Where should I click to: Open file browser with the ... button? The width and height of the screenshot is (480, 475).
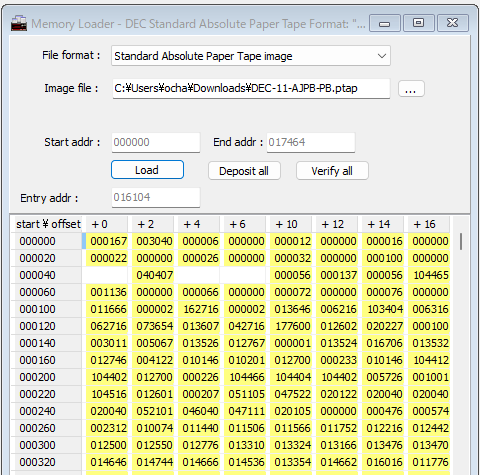411,89
